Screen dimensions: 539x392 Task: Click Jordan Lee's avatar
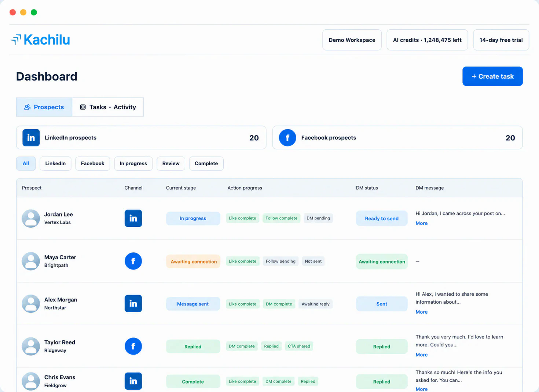click(31, 218)
